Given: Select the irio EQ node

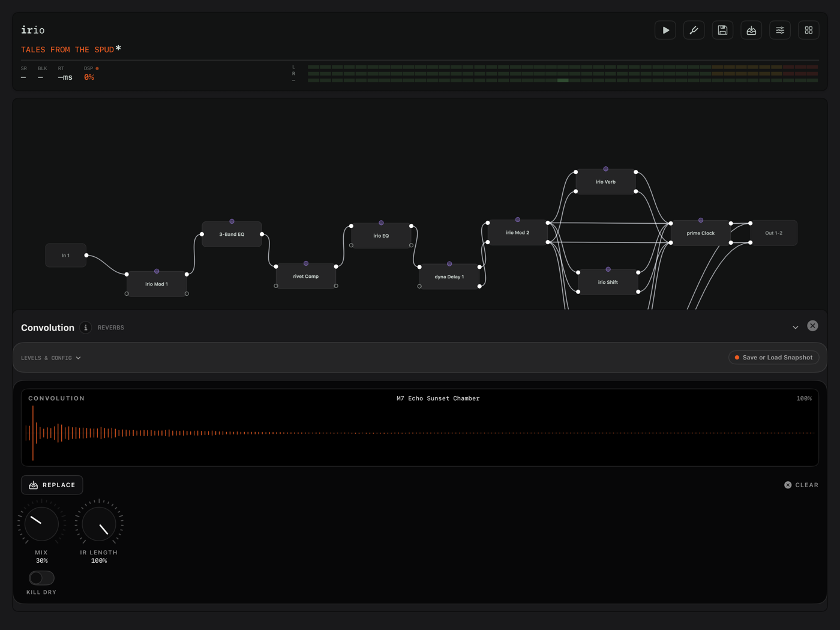Looking at the screenshot, I should click(x=381, y=236).
